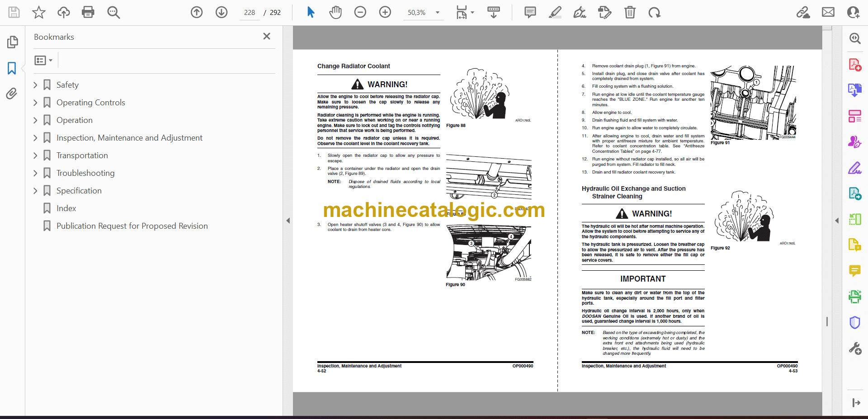
Task: Open Publication Request for Proposed Revision bookmark
Action: (132, 226)
